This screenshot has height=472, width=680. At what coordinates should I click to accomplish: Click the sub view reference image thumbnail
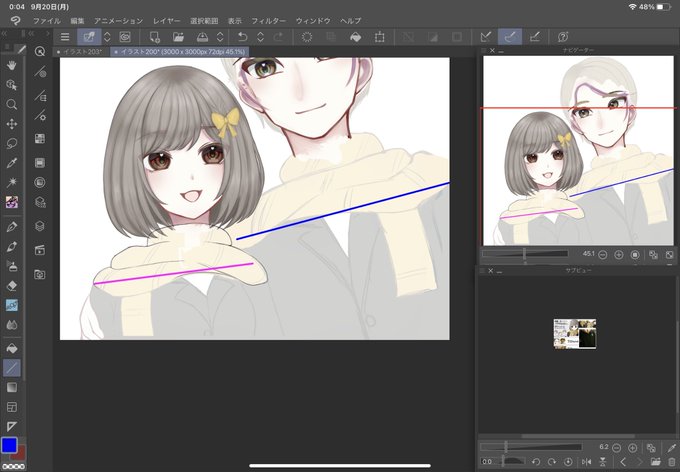point(575,334)
